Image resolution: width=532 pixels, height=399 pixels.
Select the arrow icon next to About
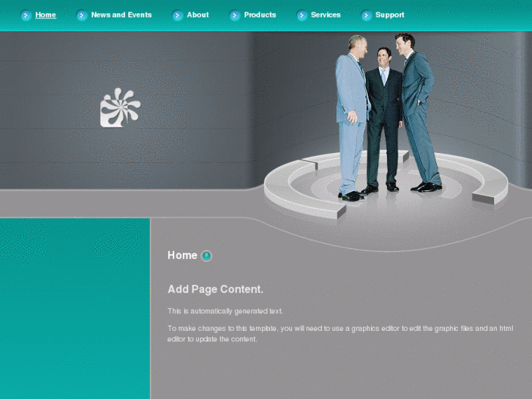coord(177,15)
